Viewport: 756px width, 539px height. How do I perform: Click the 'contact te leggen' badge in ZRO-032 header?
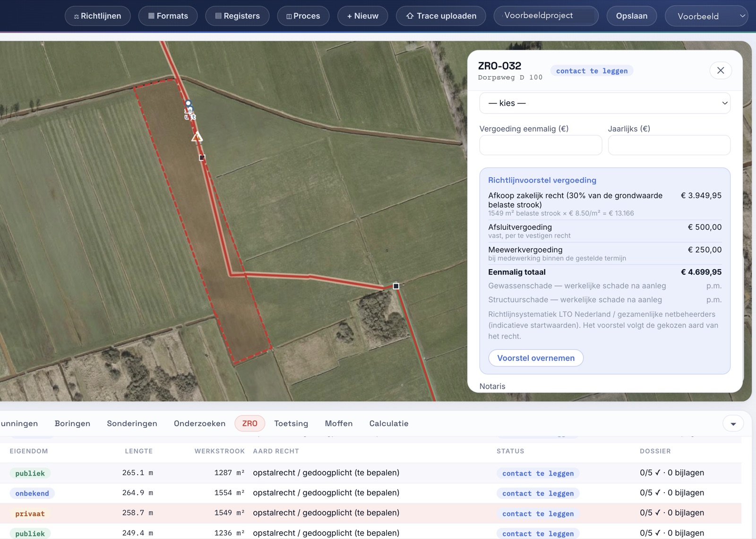592,71
